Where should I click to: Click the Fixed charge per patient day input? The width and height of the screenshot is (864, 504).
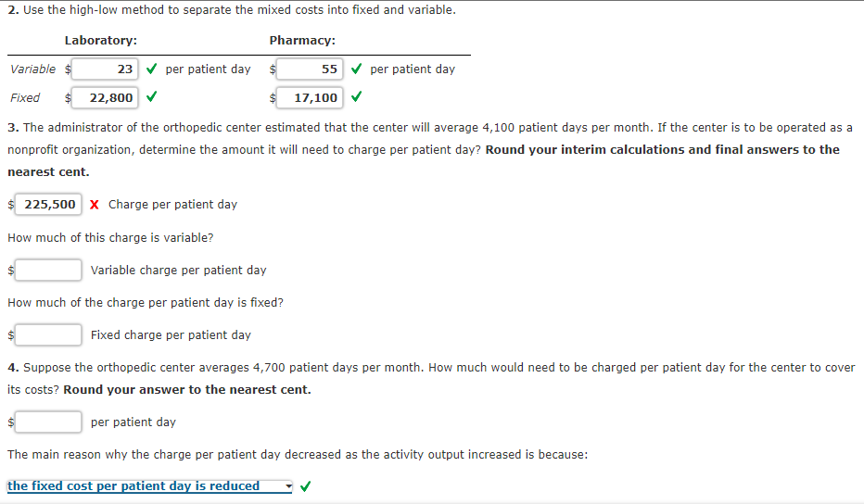coord(48,334)
